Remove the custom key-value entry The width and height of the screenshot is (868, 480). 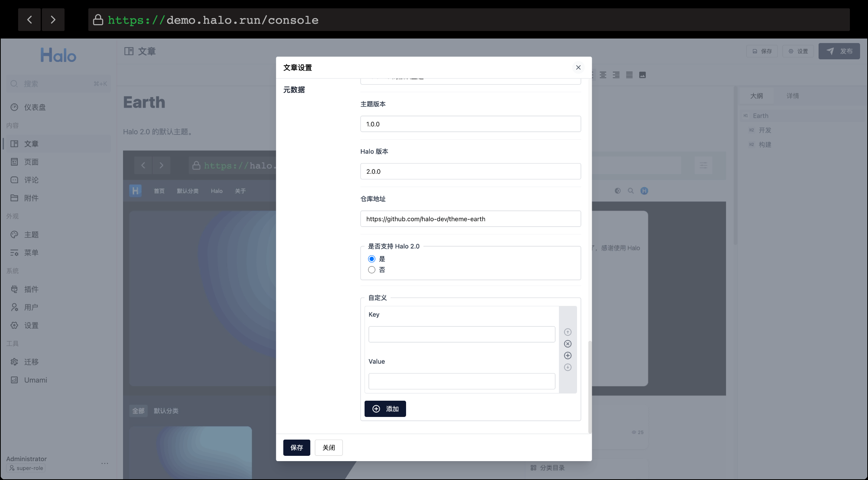[567, 344]
